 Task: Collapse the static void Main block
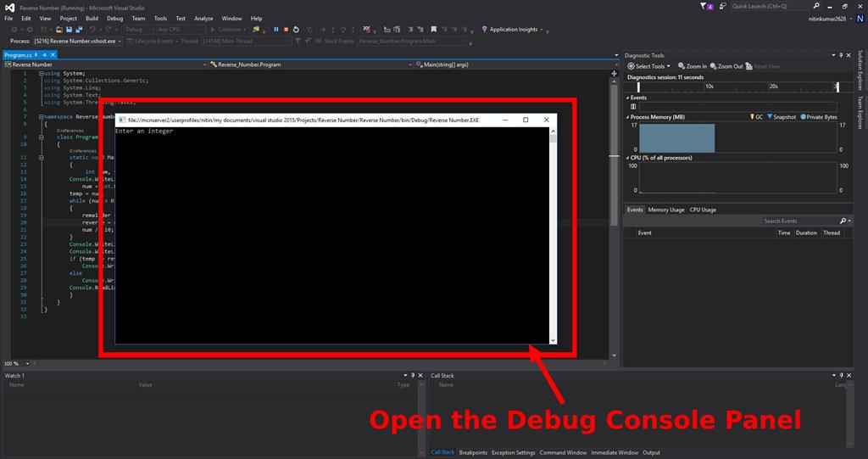point(41,158)
